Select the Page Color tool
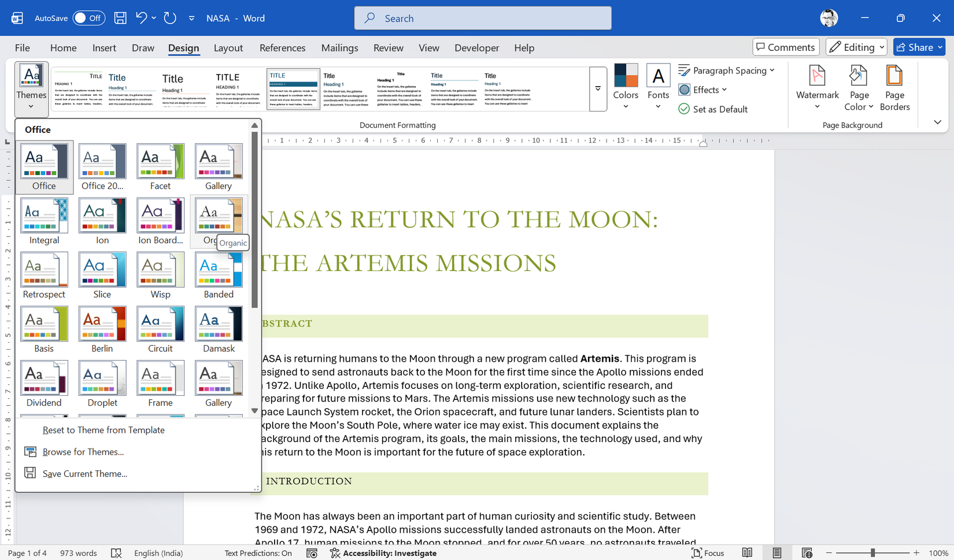This screenshot has height=560, width=954. [858, 88]
